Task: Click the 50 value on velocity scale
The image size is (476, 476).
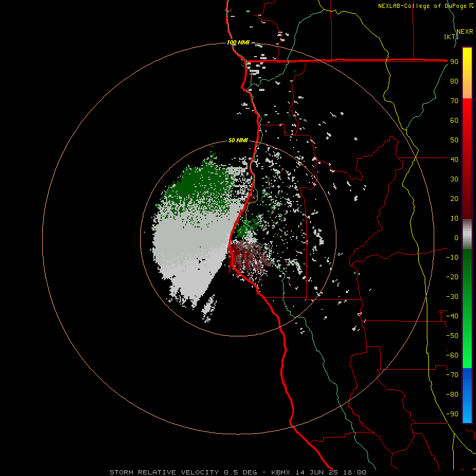Action: click(x=454, y=140)
